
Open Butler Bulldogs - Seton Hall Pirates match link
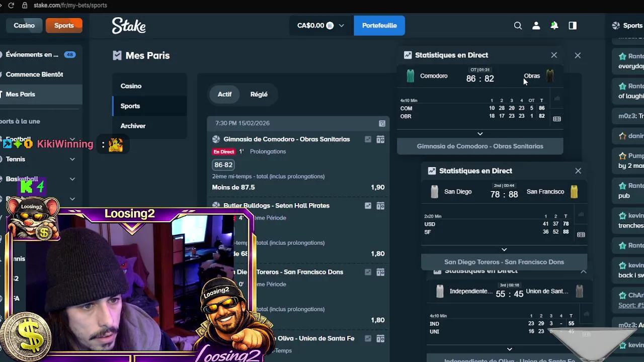pos(276,206)
